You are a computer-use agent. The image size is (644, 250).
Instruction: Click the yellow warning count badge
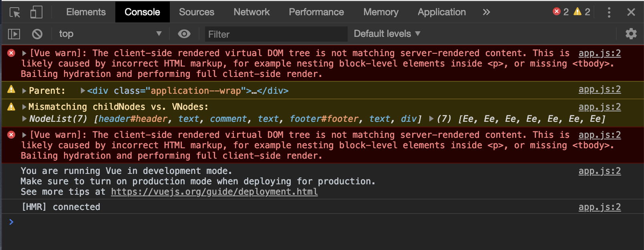tap(582, 12)
